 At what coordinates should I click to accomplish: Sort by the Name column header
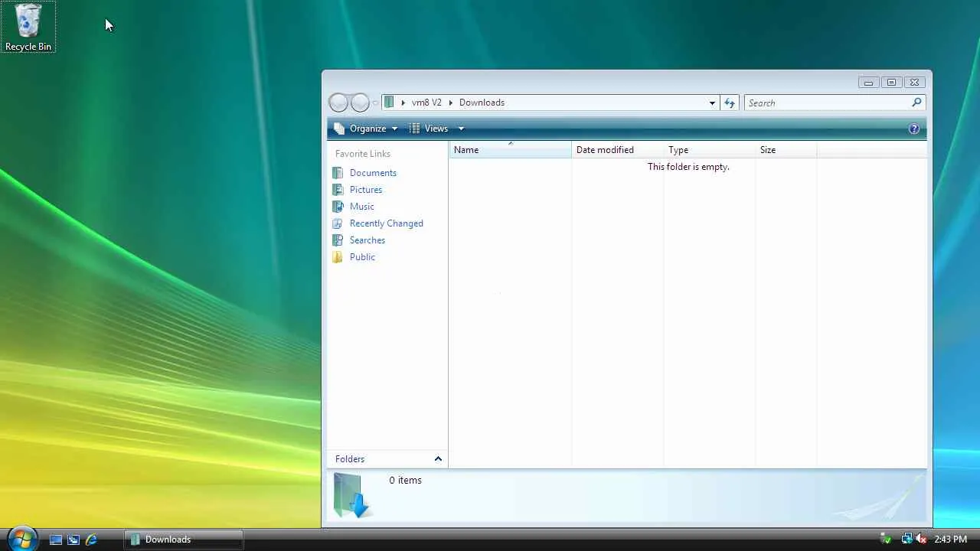(510, 150)
